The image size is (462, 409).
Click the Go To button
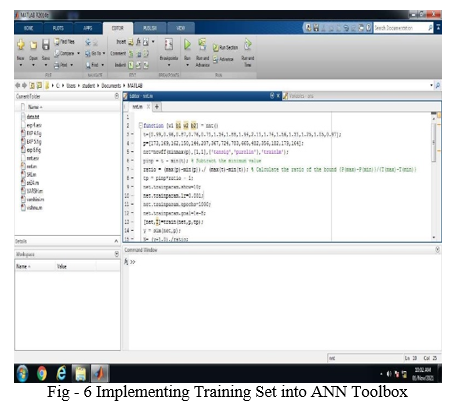(93, 53)
